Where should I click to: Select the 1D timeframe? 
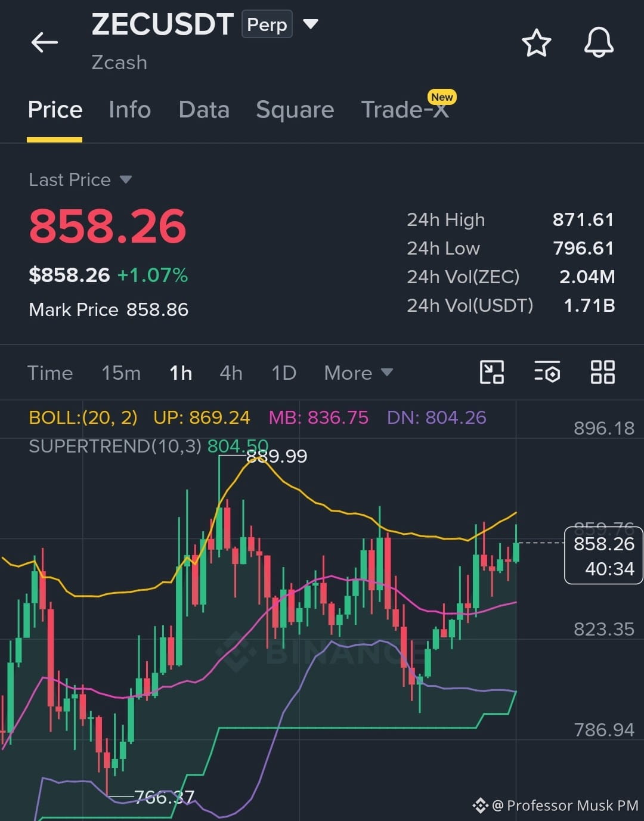coord(284,373)
